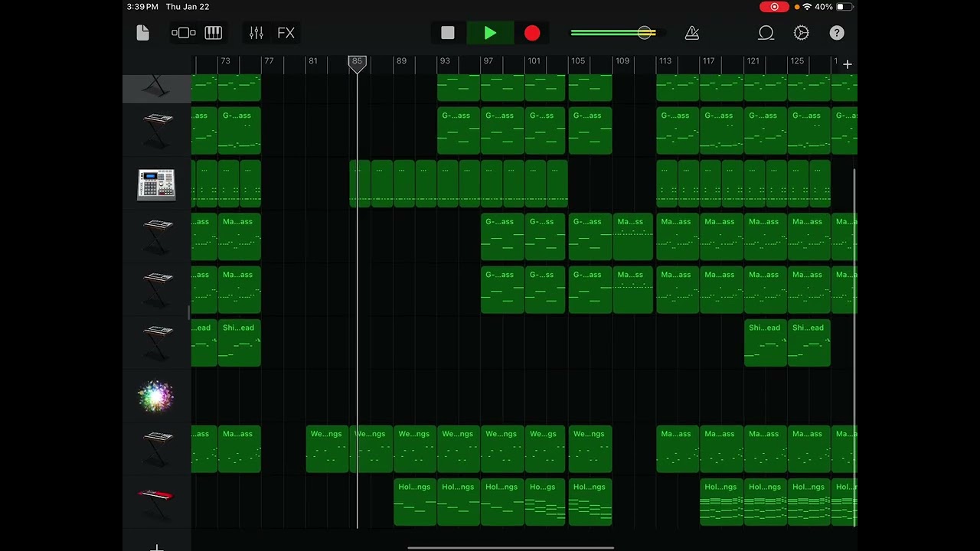Open My Songs document browser
The height and width of the screenshot is (551, 980).
(142, 33)
